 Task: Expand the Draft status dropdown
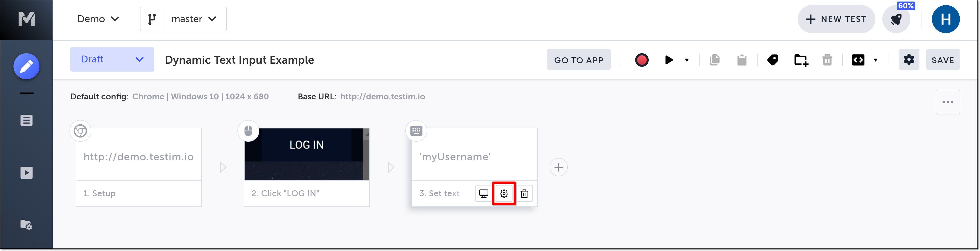pos(112,59)
